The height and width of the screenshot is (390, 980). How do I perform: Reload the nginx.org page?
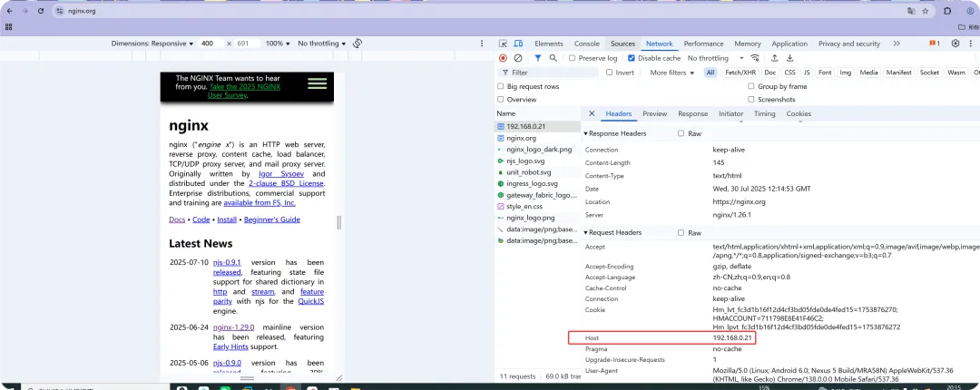pyautogui.click(x=41, y=11)
